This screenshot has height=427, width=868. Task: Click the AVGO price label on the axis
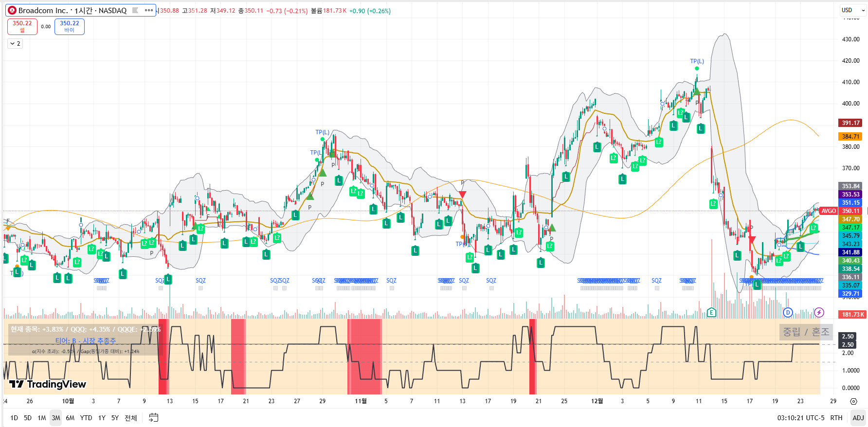click(829, 211)
